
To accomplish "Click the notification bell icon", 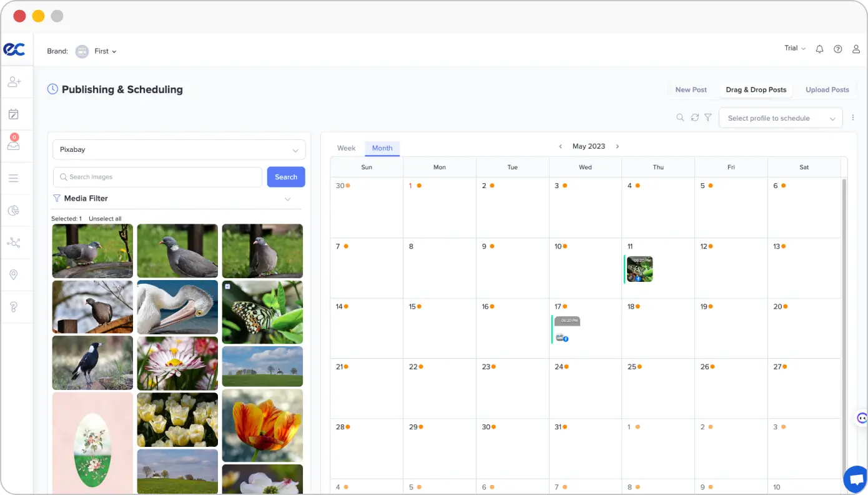I will click(819, 48).
